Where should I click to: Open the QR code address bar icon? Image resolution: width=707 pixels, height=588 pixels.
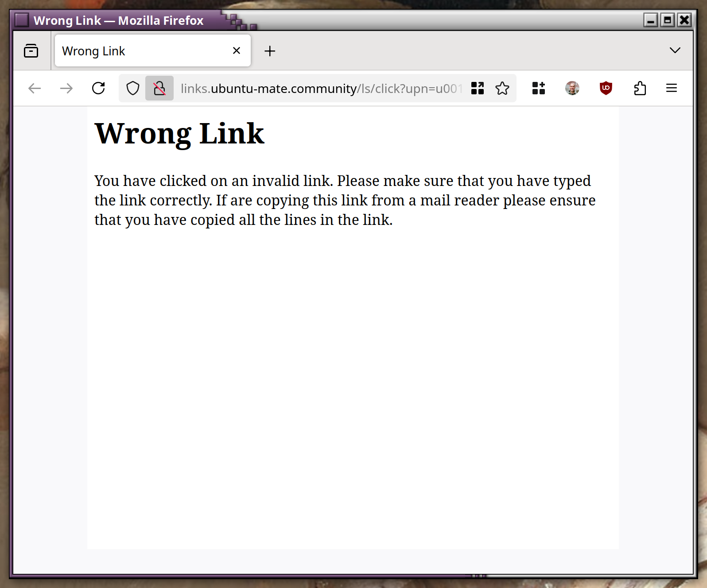(478, 88)
